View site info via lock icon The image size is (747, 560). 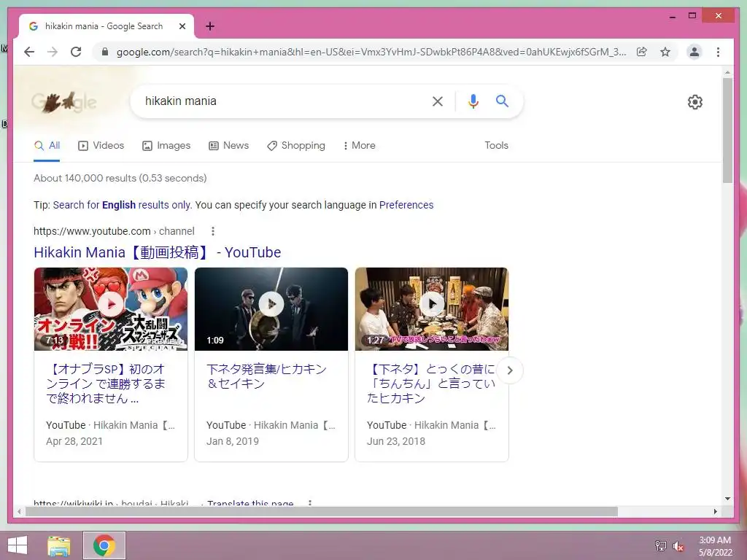pos(105,52)
